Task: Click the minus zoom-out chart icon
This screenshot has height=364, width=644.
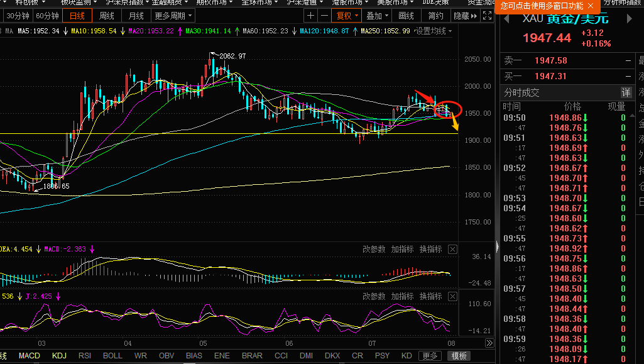Action: [x=324, y=16]
